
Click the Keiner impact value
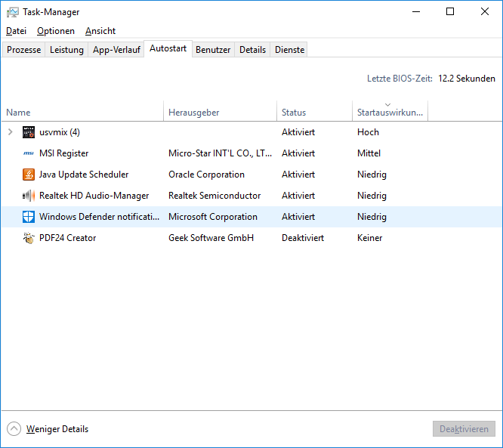tap(369, 238)
